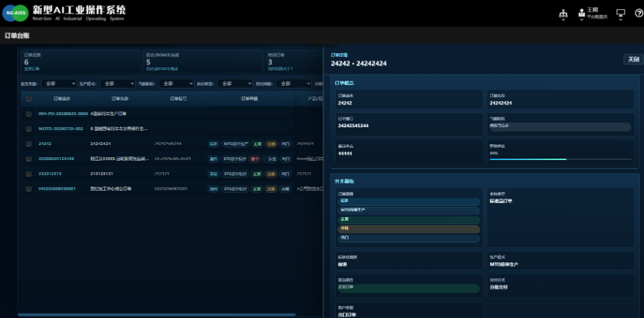644x318 pixels.
Task: Open the 业务类型 filter dropdown
Action: tap(59, 84)
